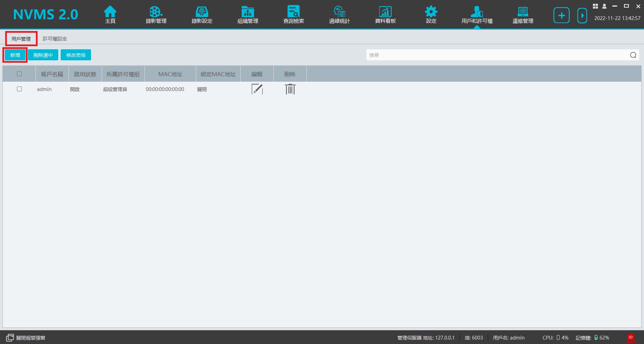This screenshot has height=344, width=644.
Task: Click the 啟用狀態 column header
Action: point(85,74)
